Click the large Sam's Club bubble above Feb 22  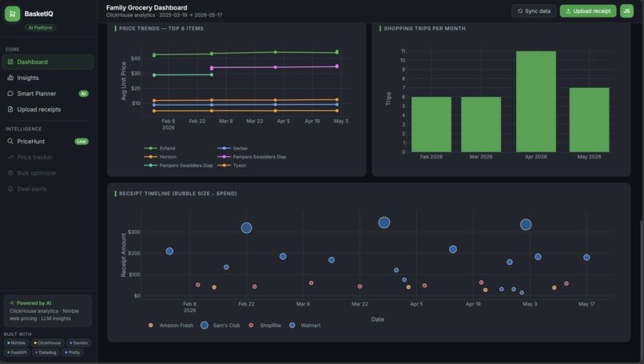click(x=246, y=228)
